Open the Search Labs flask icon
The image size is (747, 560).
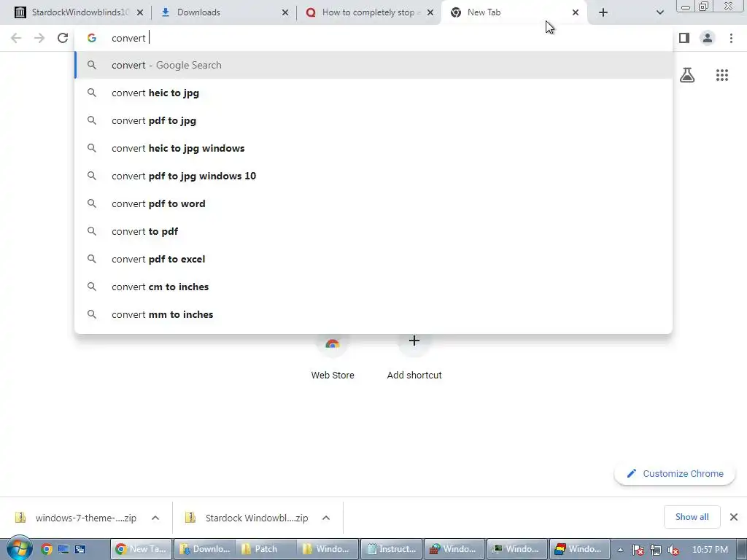(687, 75)
